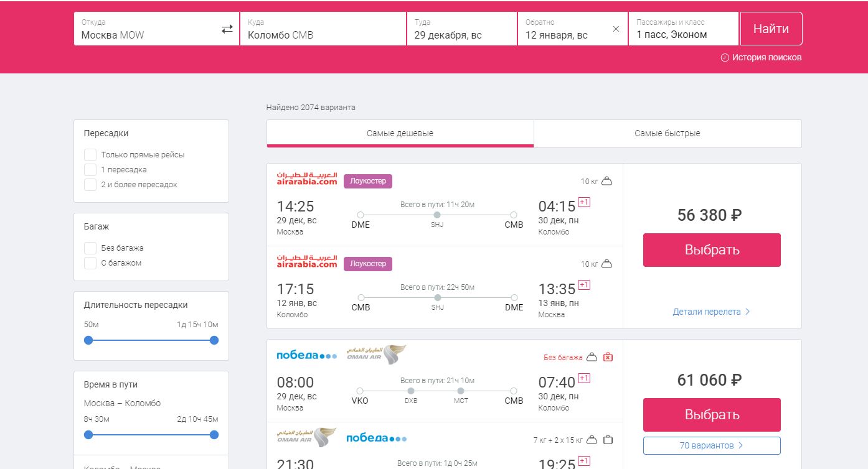
Task: Click Pobeda logo on 08:00 flight
Action: tap(307, 356)
